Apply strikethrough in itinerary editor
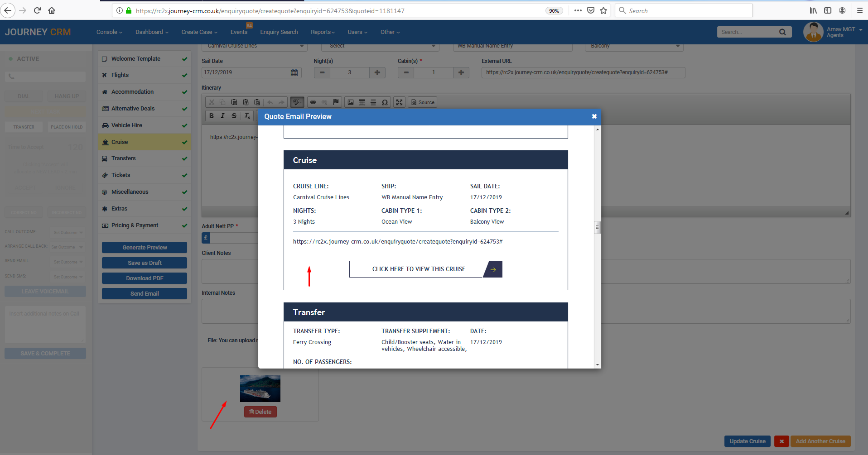 point(234,116)
